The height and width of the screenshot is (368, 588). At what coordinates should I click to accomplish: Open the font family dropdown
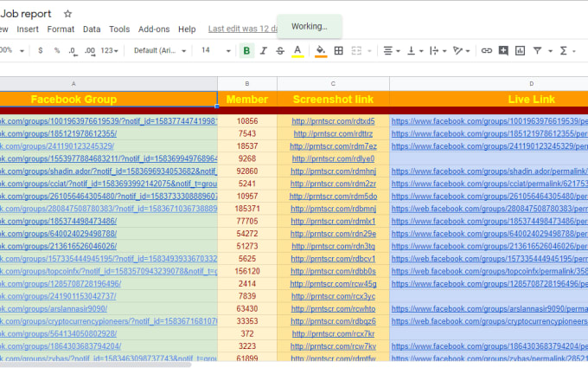(x=160, y=50)
